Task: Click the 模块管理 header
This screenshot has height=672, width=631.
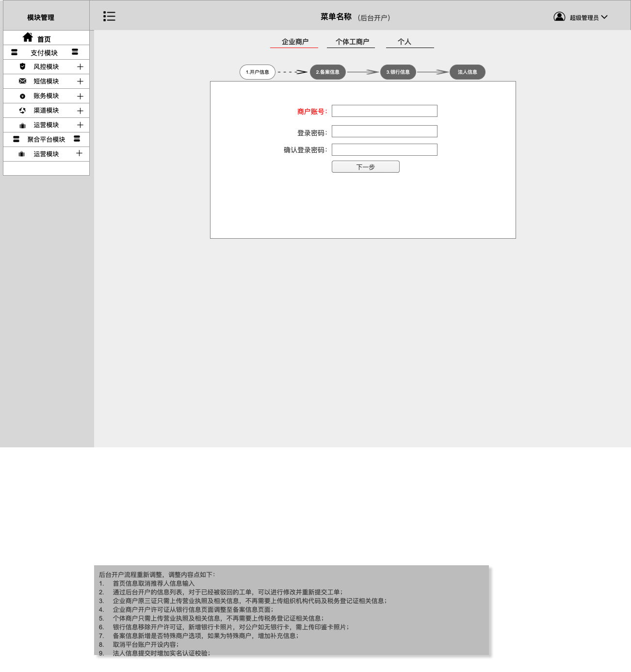Action: point(41,17)
